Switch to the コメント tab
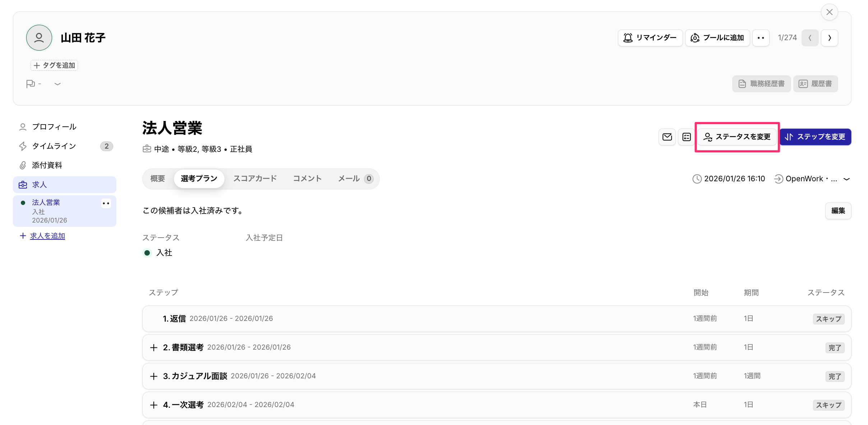The image size is (868, 425). point(307,178)
